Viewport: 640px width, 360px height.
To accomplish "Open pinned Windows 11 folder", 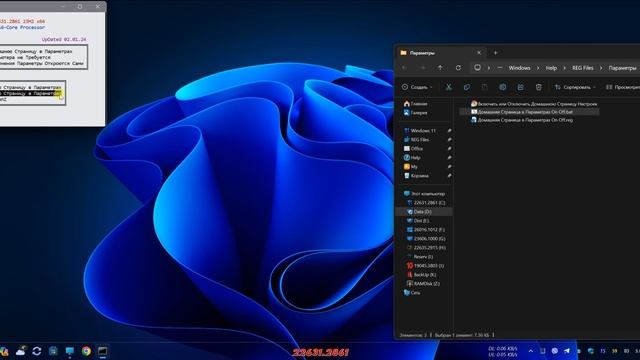I will pos(420,131).
